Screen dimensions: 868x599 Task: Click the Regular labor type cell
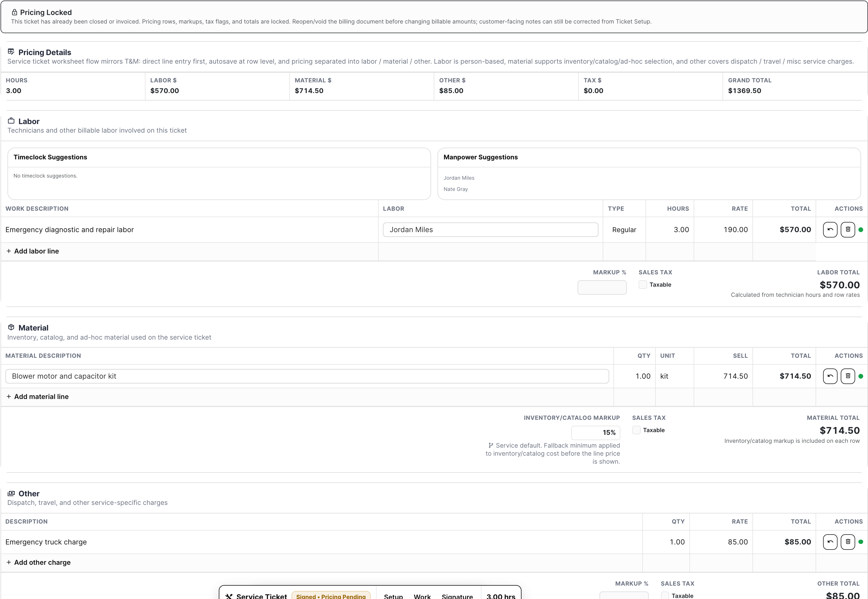tap(624, 230)
